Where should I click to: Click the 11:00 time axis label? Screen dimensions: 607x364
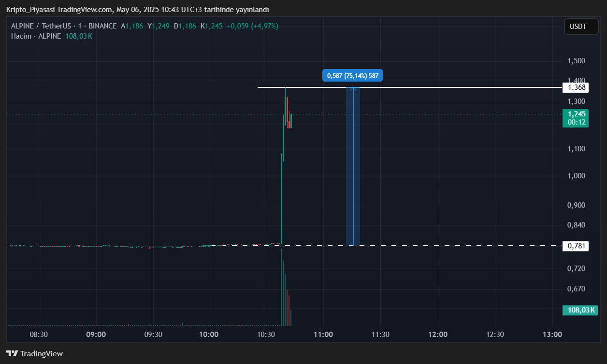click(323, 335)
